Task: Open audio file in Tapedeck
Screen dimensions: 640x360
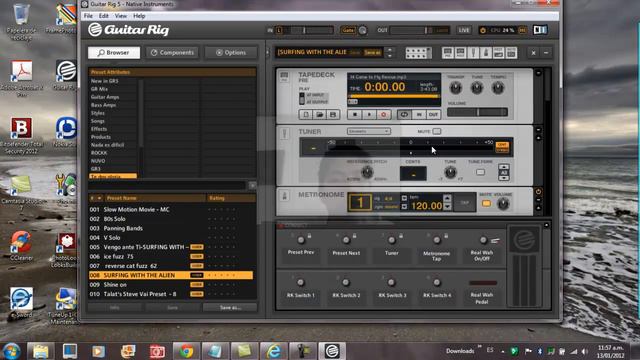Action: [320, 115]
